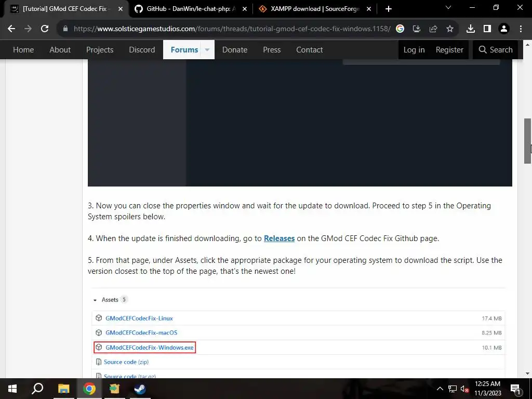Close the GMod CEF Codec Fix tab
This screenshot has width=532, height=399.
(121, 9)
